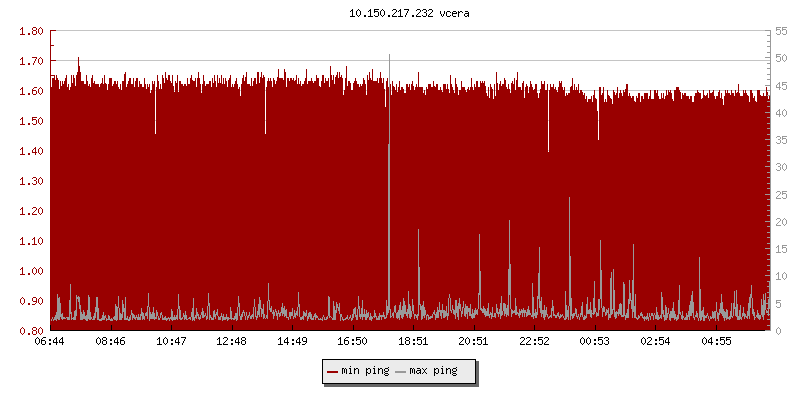800x400 pixels.
Task: Click the chart title 10.150.217.232 vcera
Action: pyautogui.click(x=400, y=14)
